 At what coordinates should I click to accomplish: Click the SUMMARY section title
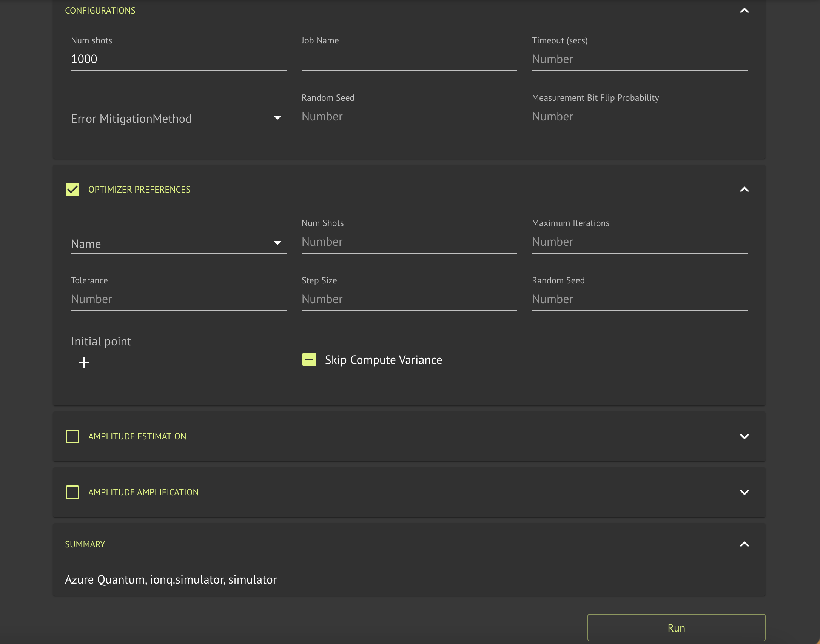[85, 544]
